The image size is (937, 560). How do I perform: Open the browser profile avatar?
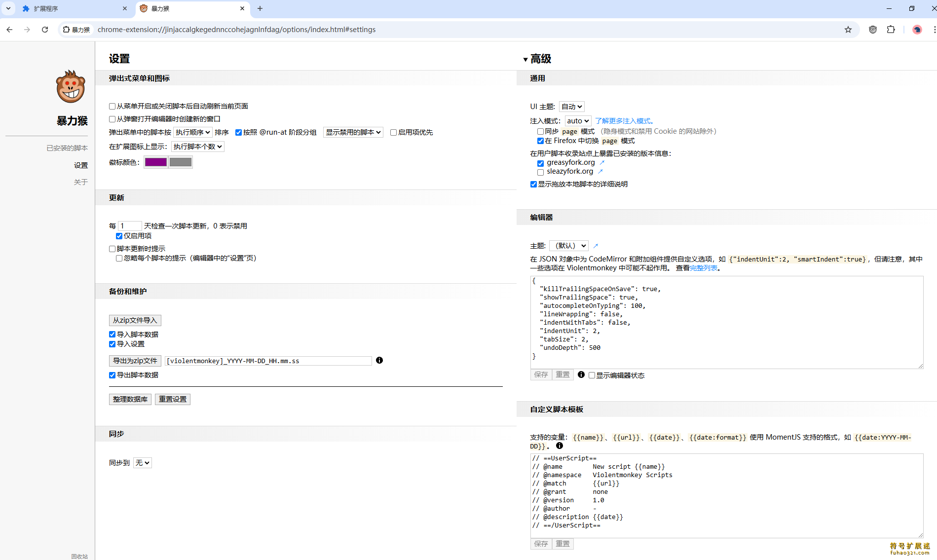(x=917, y=30)
